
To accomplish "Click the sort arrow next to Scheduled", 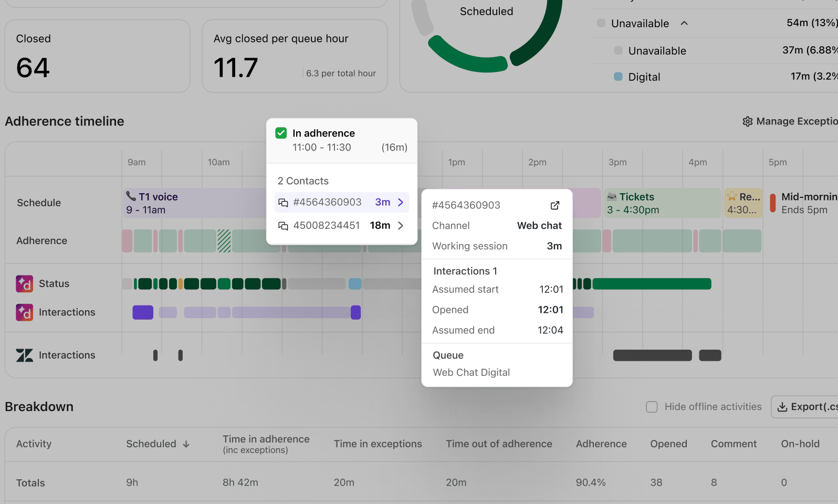I will (x=186, y=444).
